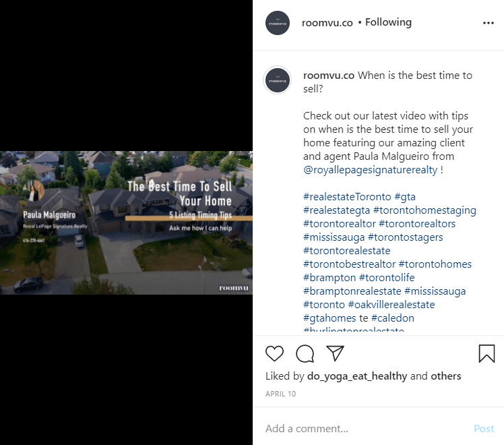Show others who liked the post
This screenshot has width=504, height=445.
click(x=446, y=376)
